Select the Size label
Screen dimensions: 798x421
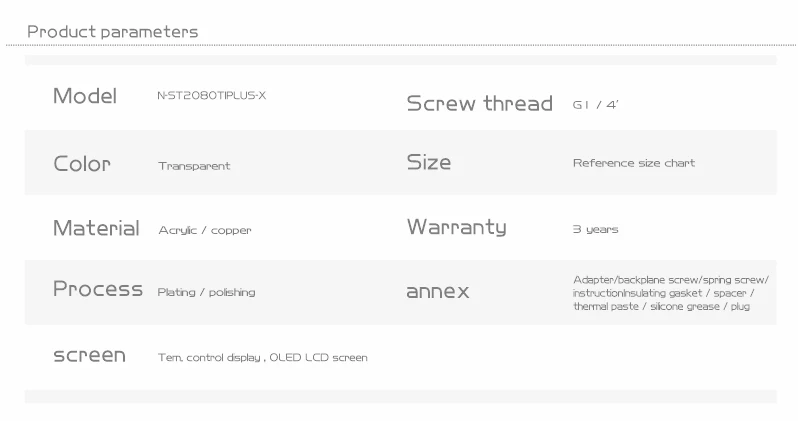coord(429,162)
